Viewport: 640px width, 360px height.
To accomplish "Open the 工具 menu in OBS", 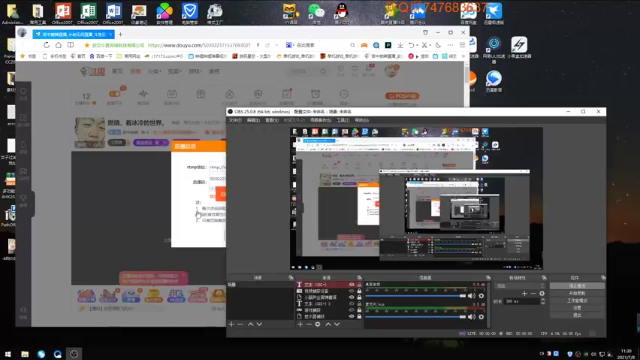I will [x=342, y=120].
